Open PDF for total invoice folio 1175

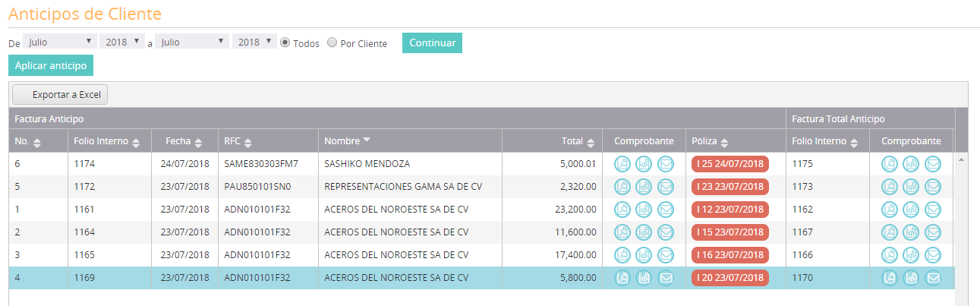click(889, 163)
